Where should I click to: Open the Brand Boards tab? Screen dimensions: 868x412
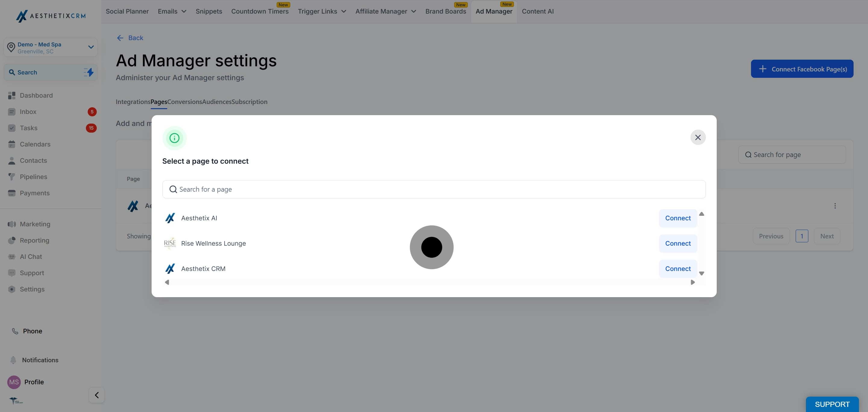point(445,11)
